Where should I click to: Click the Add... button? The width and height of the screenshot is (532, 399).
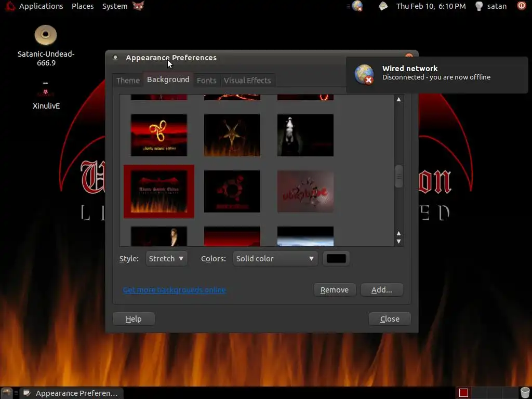point(382,290)
